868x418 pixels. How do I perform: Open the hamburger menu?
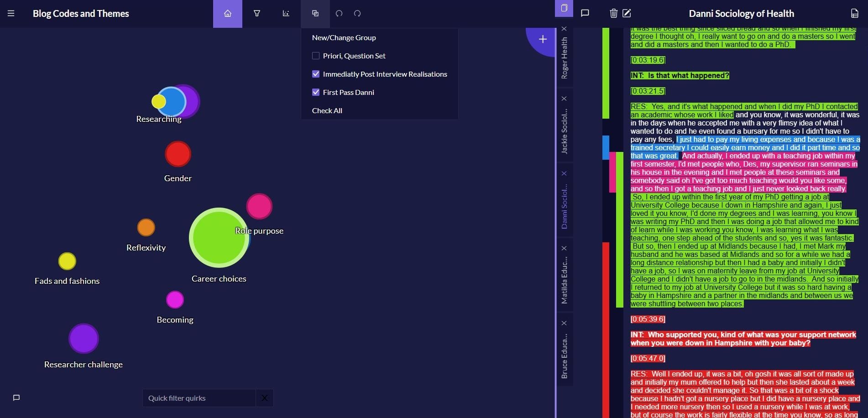(11, 14)
